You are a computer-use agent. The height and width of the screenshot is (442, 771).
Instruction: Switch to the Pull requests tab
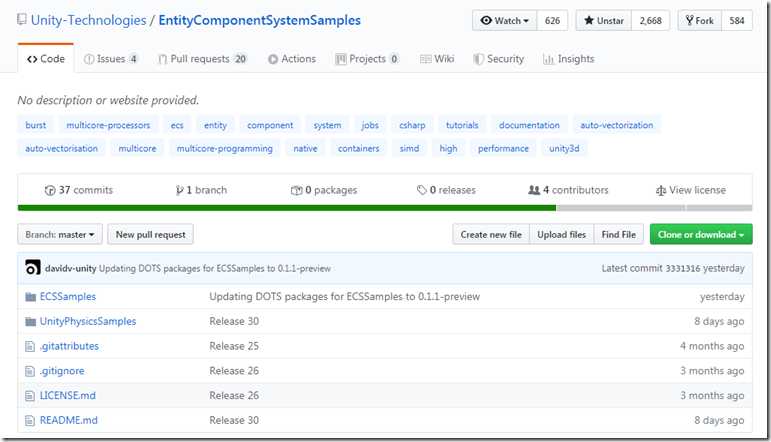202,59
